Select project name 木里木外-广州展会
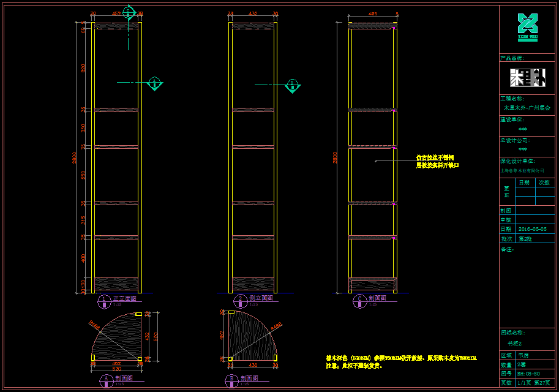The image size is (559, 392). [x=527, y=108]
